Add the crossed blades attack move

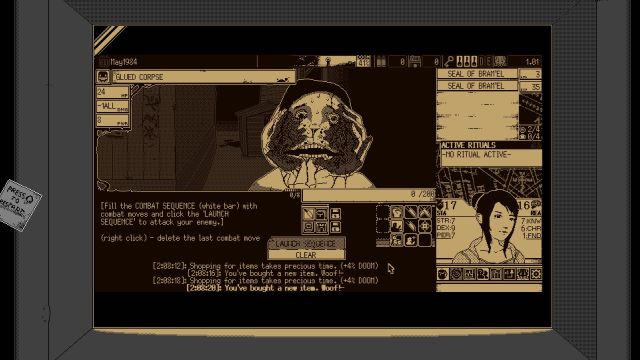425,212
